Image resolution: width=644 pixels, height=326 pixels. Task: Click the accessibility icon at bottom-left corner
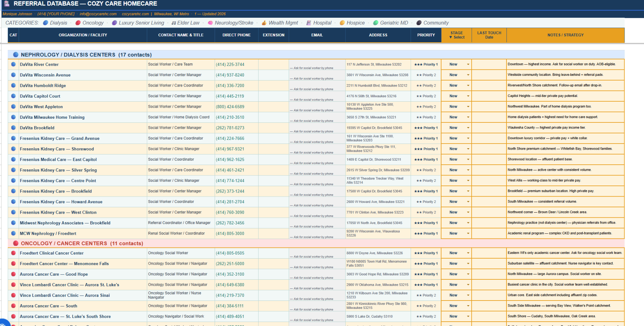[x=3, y=323]
